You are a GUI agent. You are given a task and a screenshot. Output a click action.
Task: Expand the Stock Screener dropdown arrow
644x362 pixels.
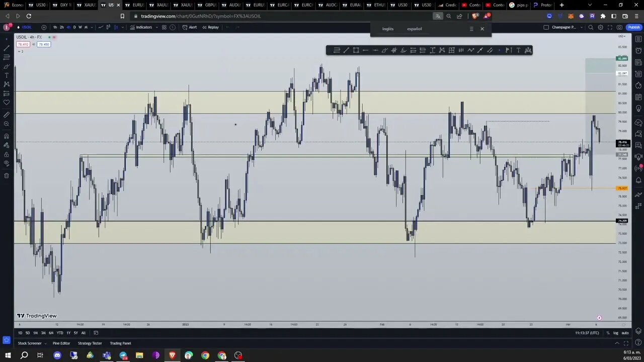45,343
